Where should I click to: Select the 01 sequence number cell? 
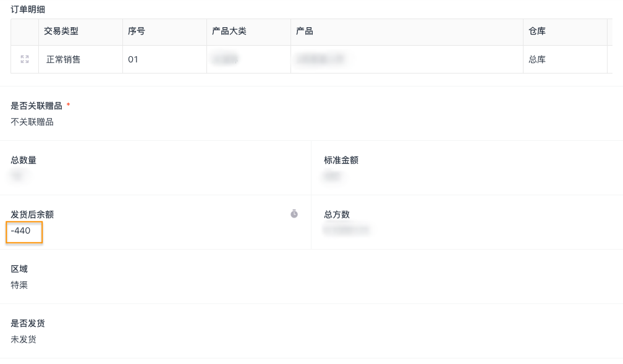pos(133,59)
